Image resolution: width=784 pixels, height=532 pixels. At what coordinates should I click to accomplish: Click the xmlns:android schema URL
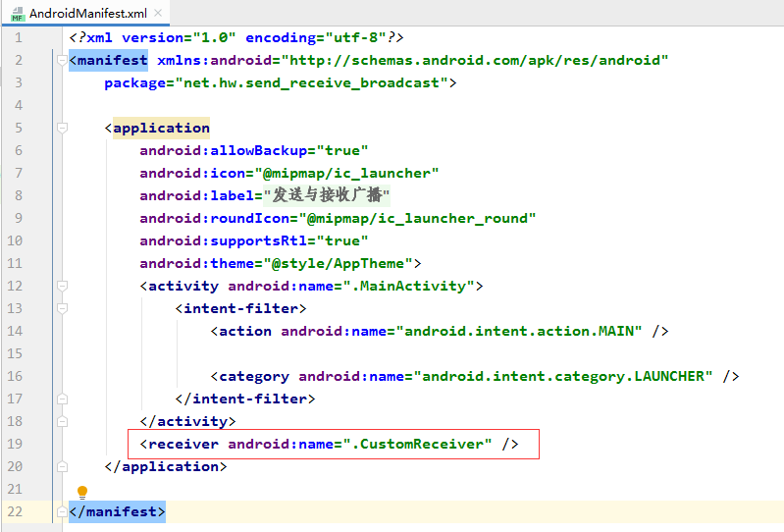click(x=475, y=61)
